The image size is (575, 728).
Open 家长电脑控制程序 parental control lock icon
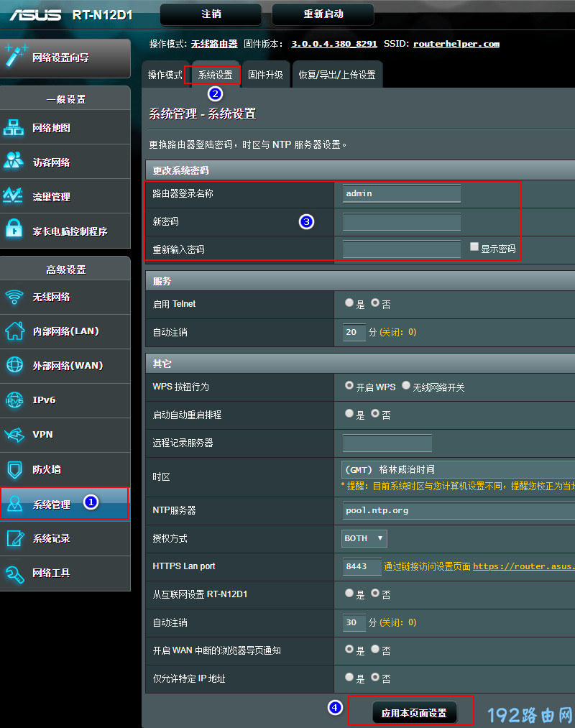tap(14, 231)
